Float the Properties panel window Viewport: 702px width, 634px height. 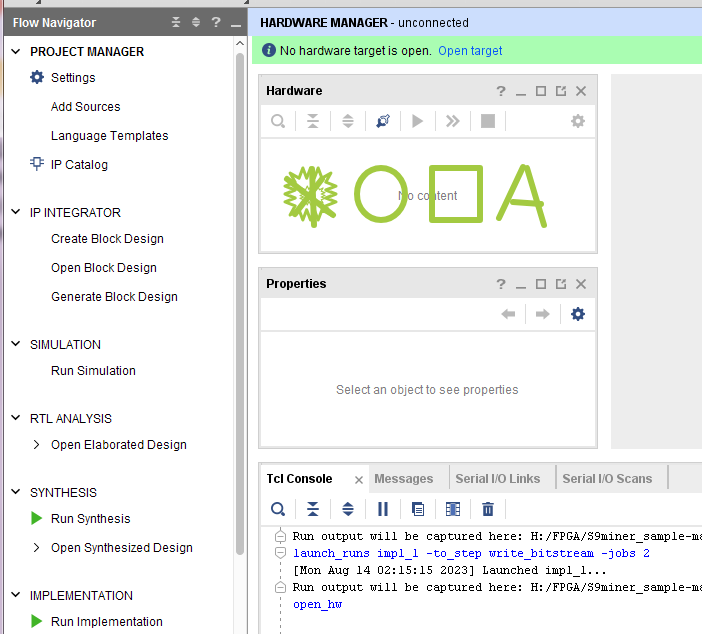coord(561,284)
